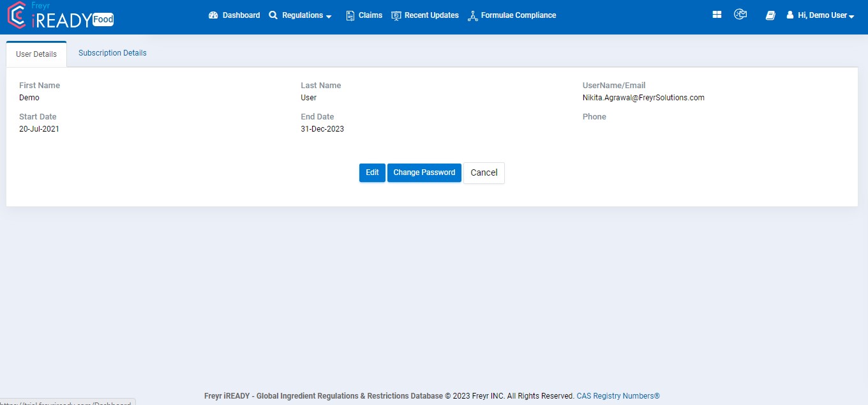Click the user silhouette profile icon
Screen dimensions: 868x405
click(789, 15)
